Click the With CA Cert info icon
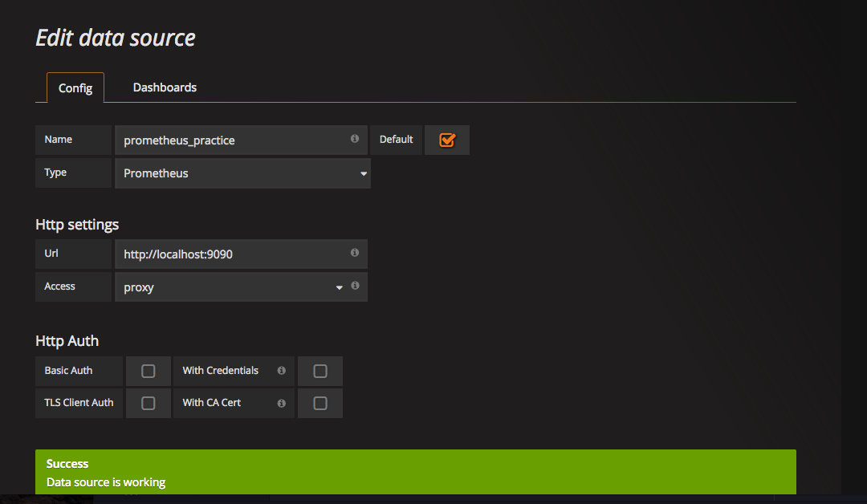The width and height of the screenshot is (867, 504). click(281, 403)
